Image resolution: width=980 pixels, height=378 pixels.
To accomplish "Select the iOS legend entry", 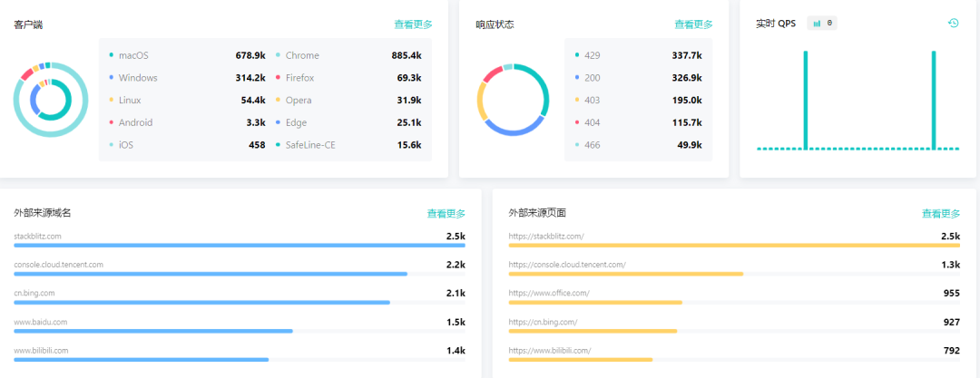I will [x=187, y=145].
